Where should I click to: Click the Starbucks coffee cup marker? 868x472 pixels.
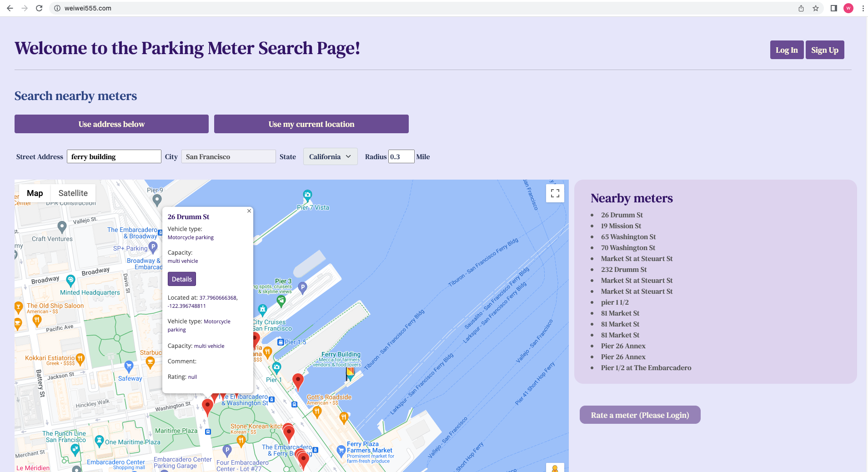150,363
